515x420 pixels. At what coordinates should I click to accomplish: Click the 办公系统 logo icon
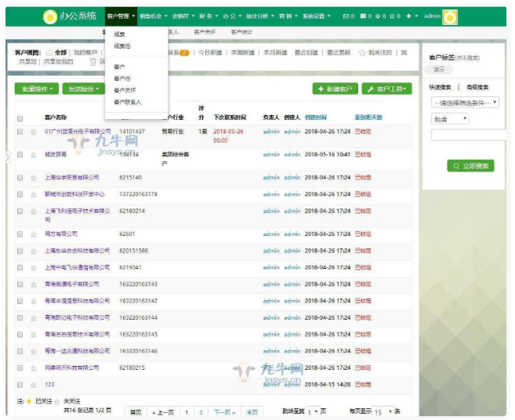point(49,16)
